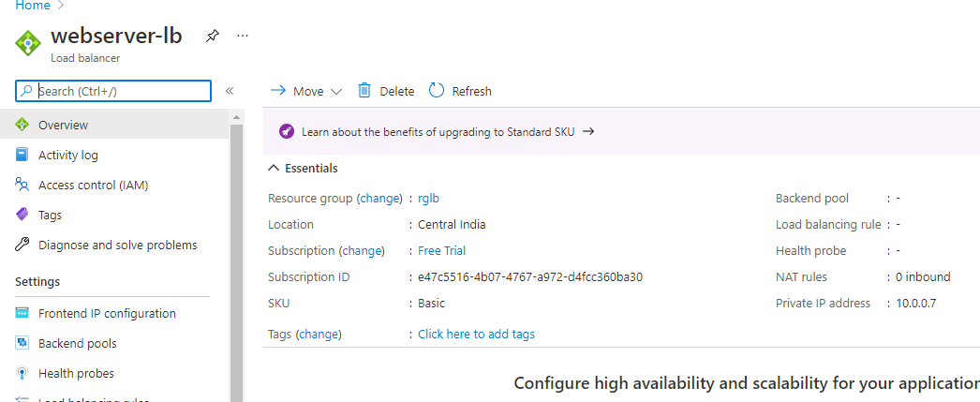Go to Home breadcrumb link

pyautogui.click(x=33, y=6)
